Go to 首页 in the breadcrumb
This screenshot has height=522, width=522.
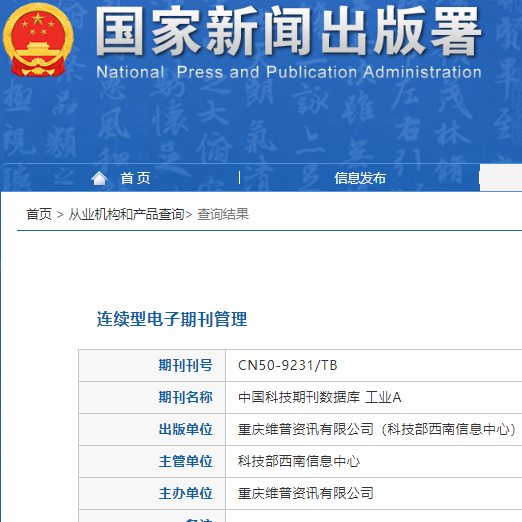click(x=39, y=214)
